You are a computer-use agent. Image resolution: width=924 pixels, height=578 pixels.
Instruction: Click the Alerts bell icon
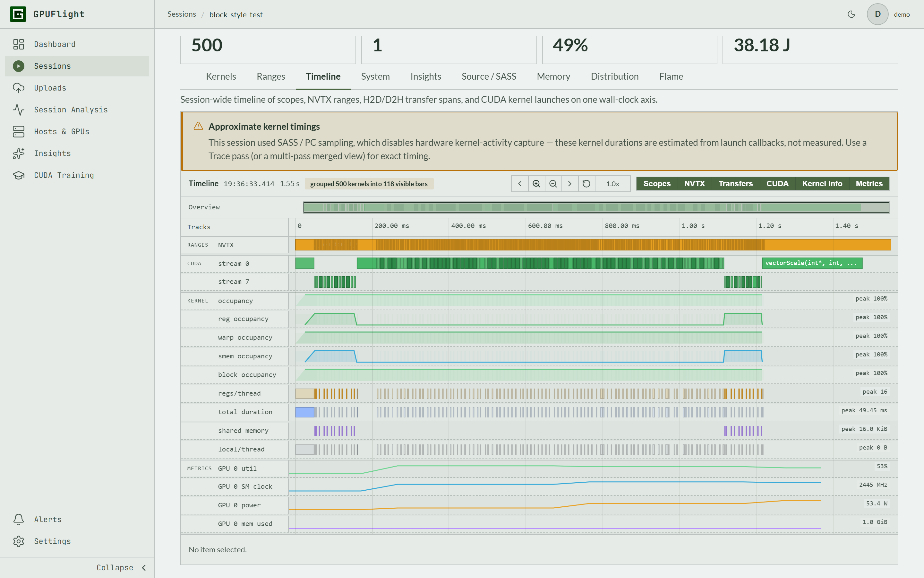pyautogui.click(x=18, y=519)
